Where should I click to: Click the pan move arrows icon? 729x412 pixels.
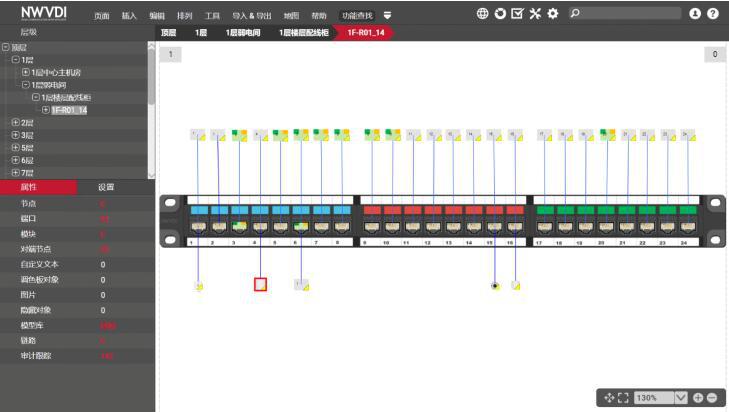click(x=608, y=397)
